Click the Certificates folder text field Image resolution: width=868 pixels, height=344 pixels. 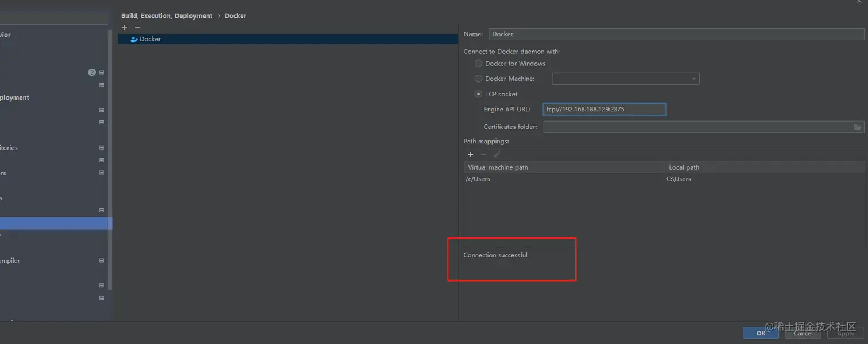point(697,127)
